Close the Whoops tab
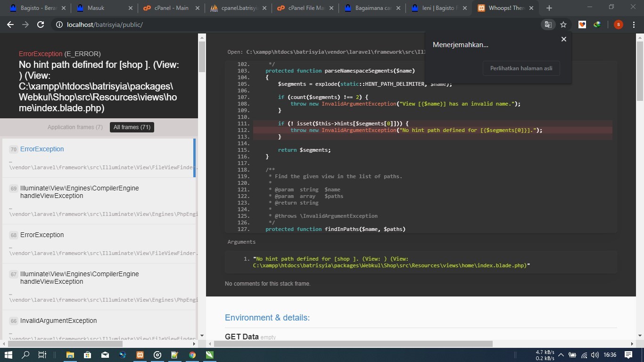Screen dimensions: 644x362 pos(531,8)
